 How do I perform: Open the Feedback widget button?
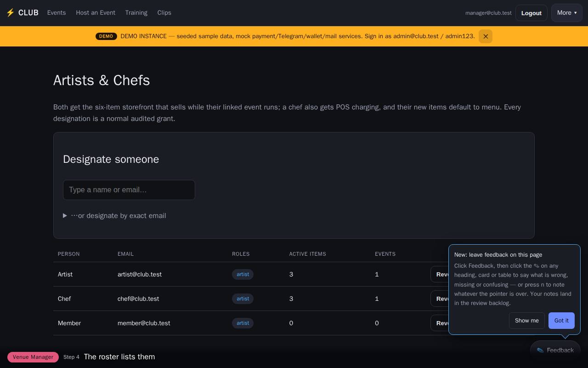pyautogui.click(x=555, y=351)
